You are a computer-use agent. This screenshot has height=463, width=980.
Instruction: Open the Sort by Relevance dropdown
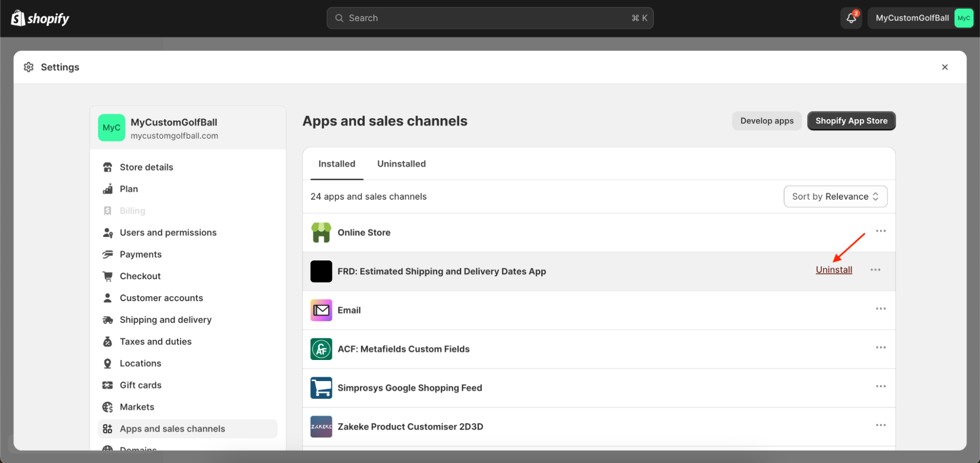[835, 196]
